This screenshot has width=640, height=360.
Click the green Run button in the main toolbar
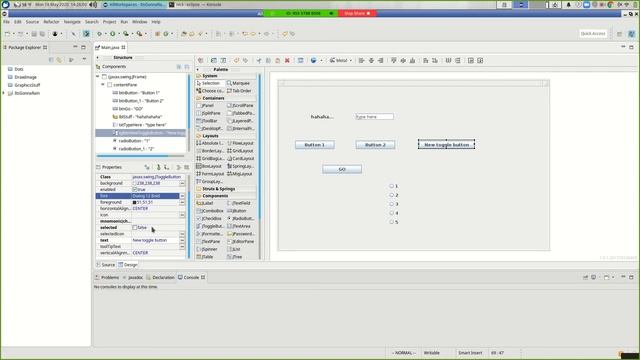coord(112,34)
